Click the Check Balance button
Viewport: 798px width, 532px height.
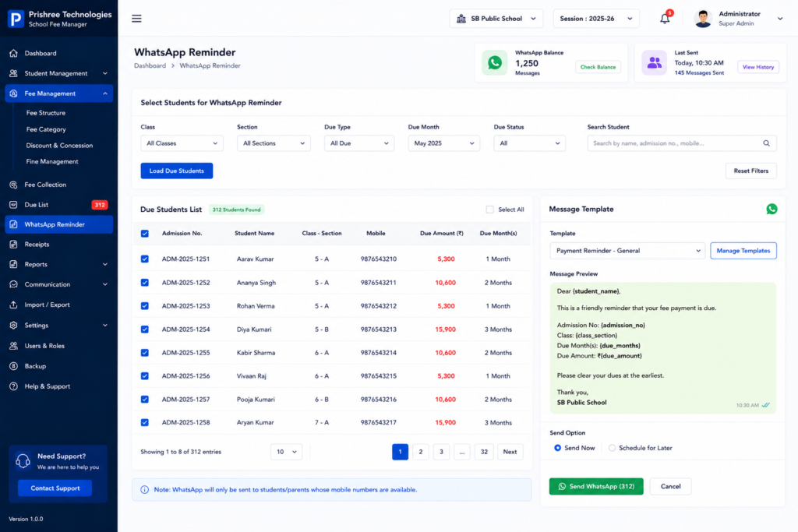pos(598,67)
